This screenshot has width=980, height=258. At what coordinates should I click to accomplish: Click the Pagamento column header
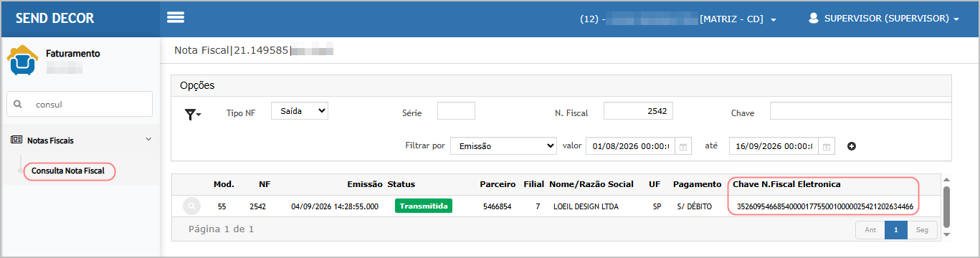tap(698, 184)
